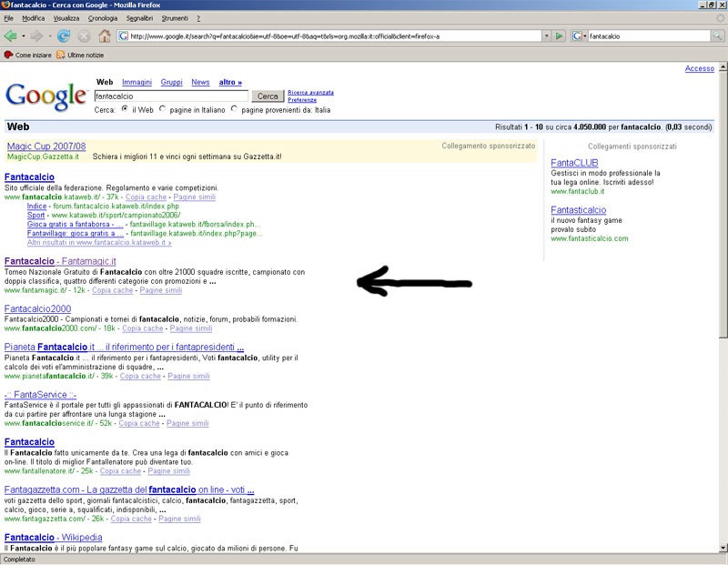Open the File menu

coord(8,18)
